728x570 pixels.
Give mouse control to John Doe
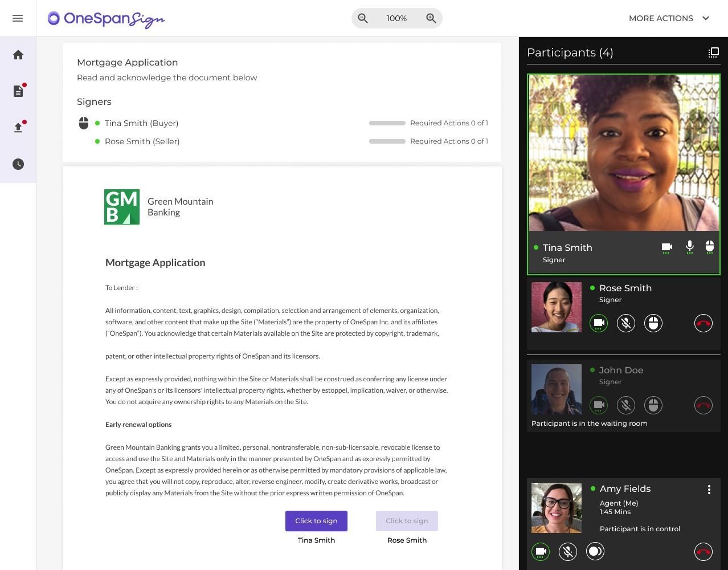[653, 405]
